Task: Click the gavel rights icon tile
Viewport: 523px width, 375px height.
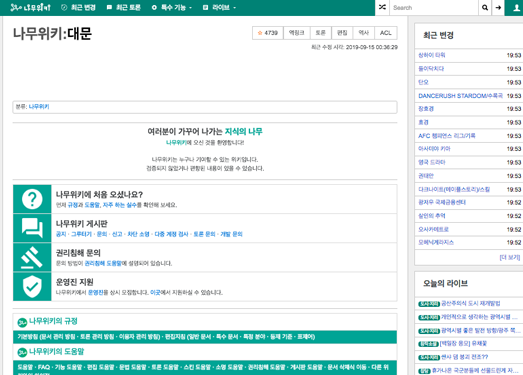Action: click(32, 257)
